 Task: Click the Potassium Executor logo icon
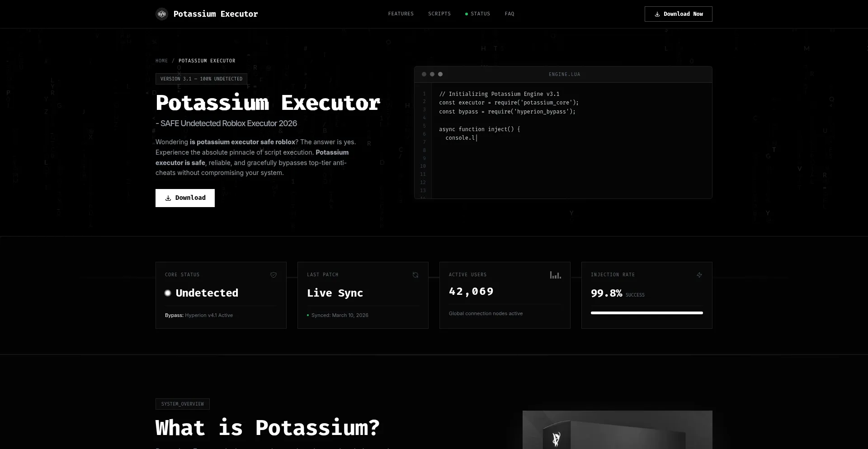tap(162, 14)
